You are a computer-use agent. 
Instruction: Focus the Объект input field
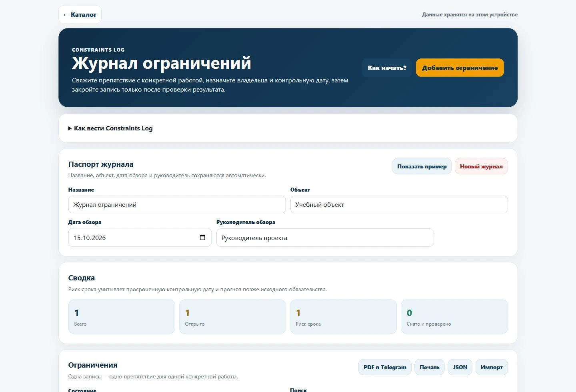[399, 204]
